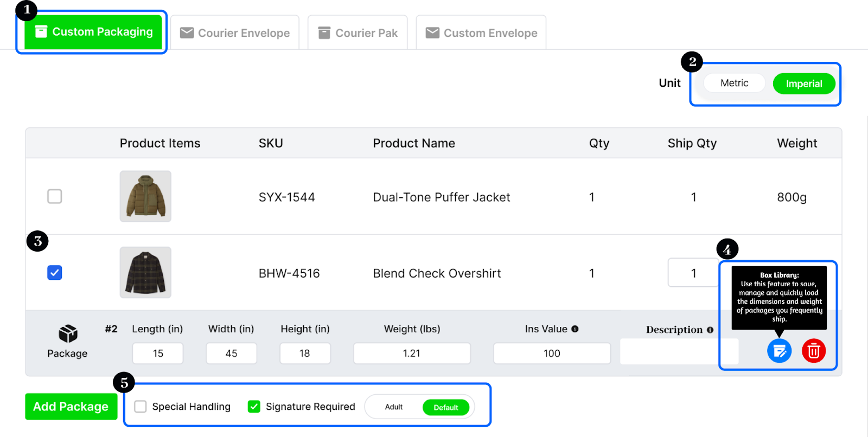Choose the Adult signature option
868x437 pixels.
(394, 407)
